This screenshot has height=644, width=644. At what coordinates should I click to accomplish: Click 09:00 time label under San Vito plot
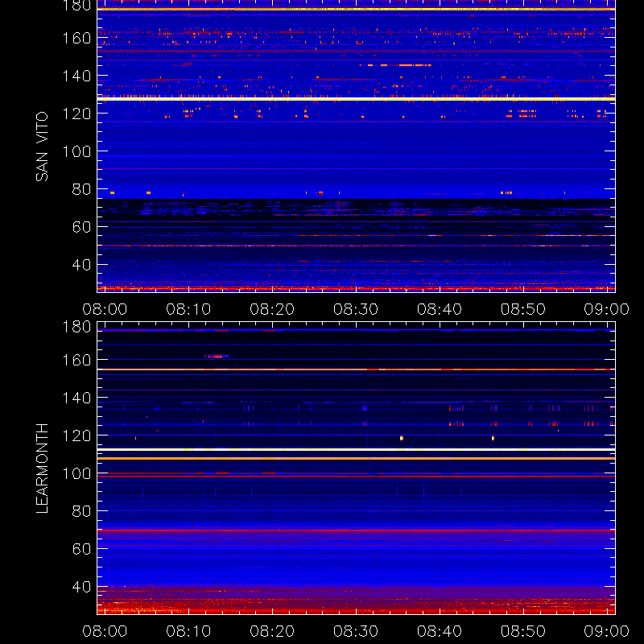click(607, 309)
